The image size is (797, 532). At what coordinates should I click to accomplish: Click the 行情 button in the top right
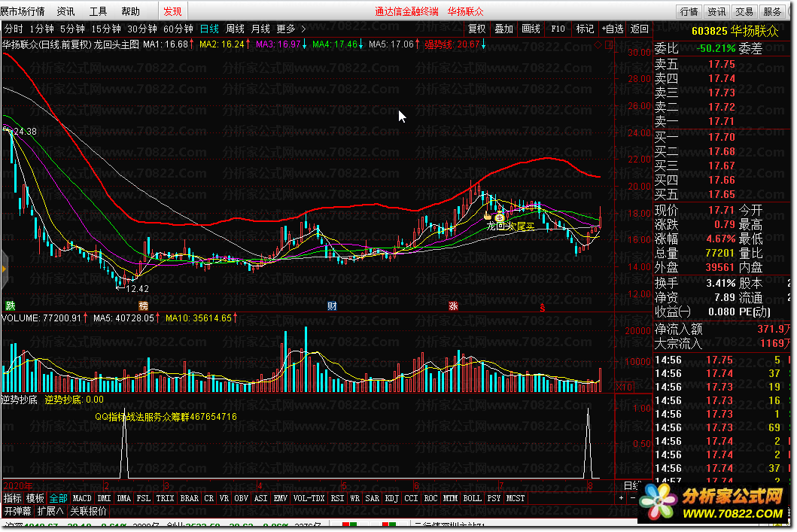coord(689,11)
